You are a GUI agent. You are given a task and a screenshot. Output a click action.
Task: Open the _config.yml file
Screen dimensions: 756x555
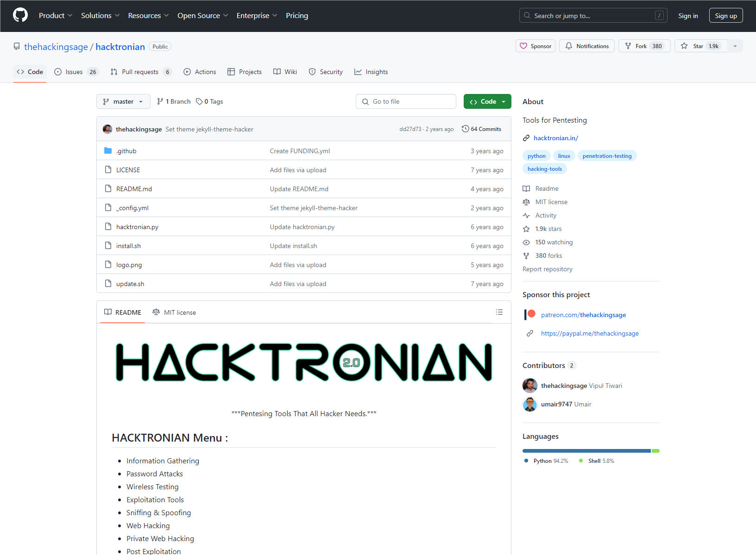132,208
